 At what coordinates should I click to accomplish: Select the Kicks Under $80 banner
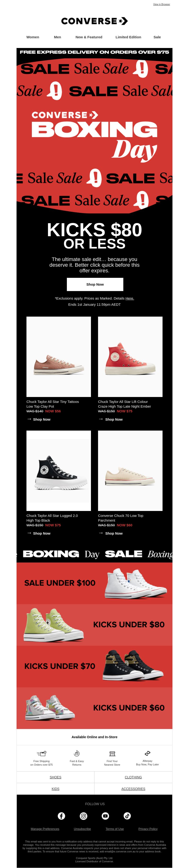click(x=95, y=625)
